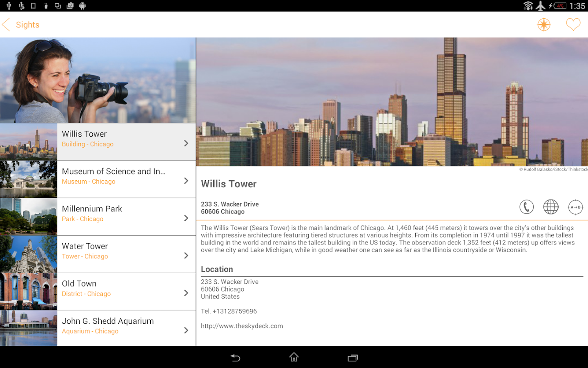The image size is (588, 368).
Task: Expand Willis Tower row chevron
Action: tap(186, 143)
